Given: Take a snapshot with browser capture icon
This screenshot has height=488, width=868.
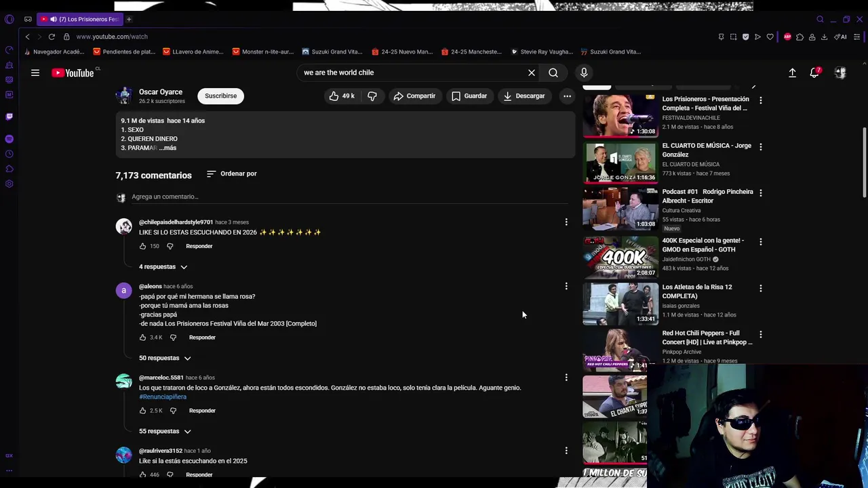Looking at the screenshot, I should click(x=733, y=37).
